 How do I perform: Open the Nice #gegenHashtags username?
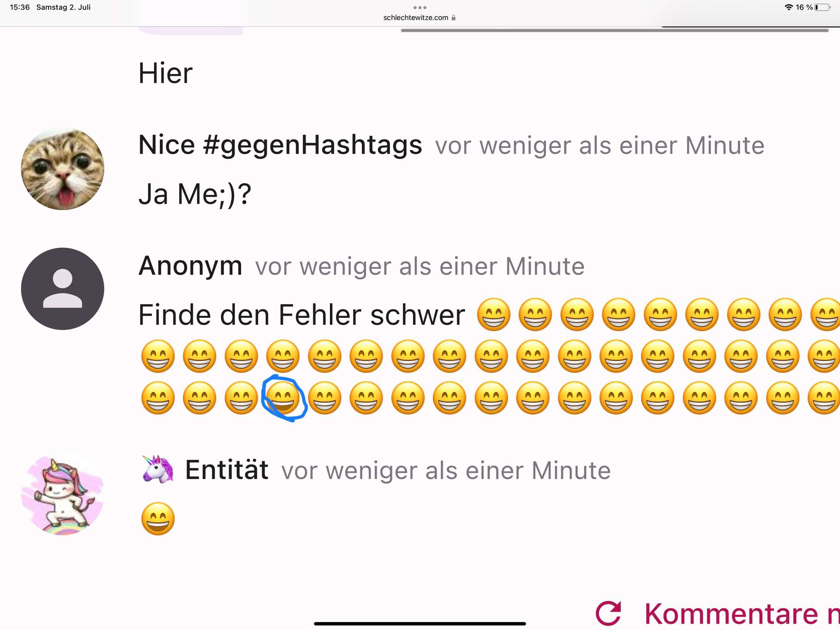pyautogui.click(x=280, y=145)
